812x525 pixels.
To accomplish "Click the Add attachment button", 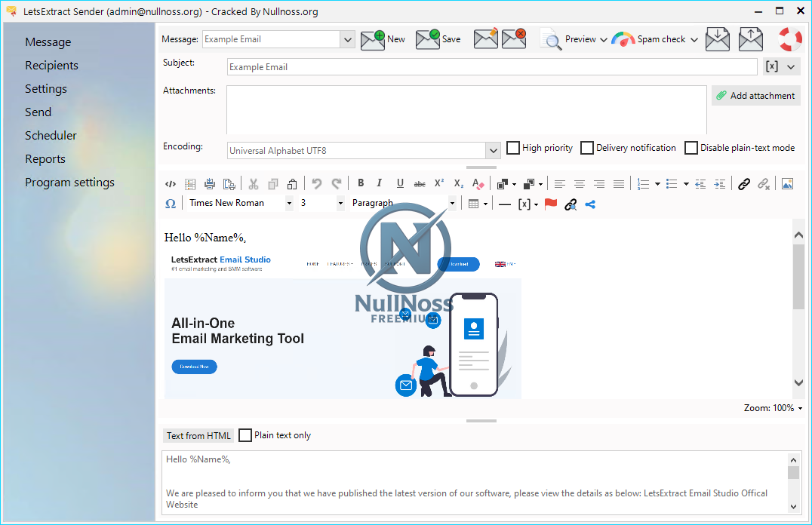I will coord(755,96).
